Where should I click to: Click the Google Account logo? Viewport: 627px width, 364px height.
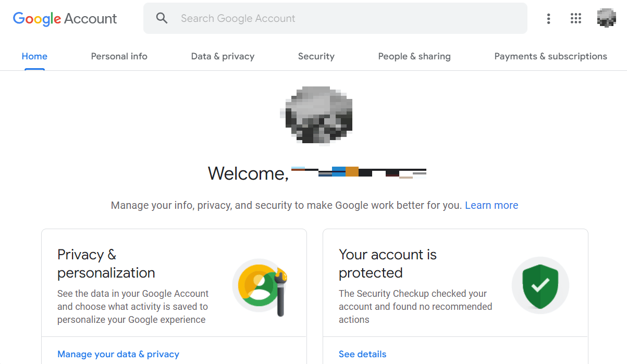click(65, 19)
